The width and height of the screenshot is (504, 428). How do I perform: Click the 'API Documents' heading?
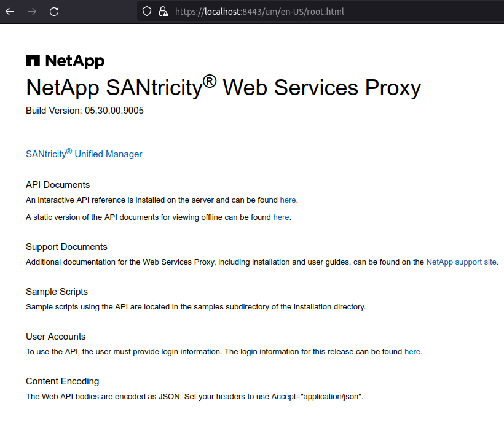pyautogui.click(x=58, y=185)
